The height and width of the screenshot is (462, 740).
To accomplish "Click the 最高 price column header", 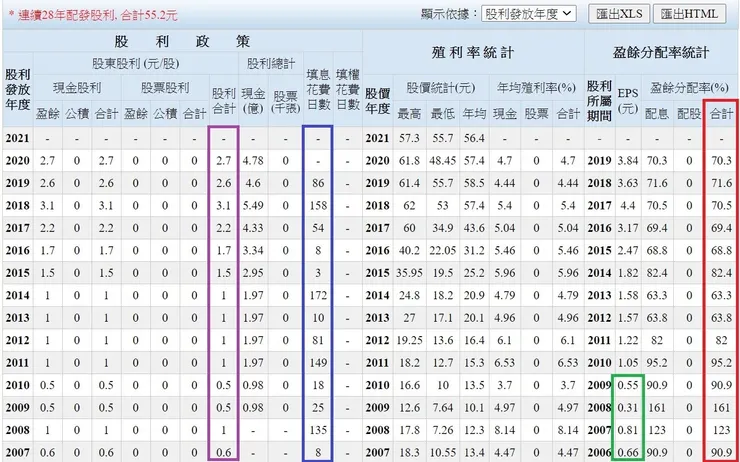I will (x=409, y=113).
